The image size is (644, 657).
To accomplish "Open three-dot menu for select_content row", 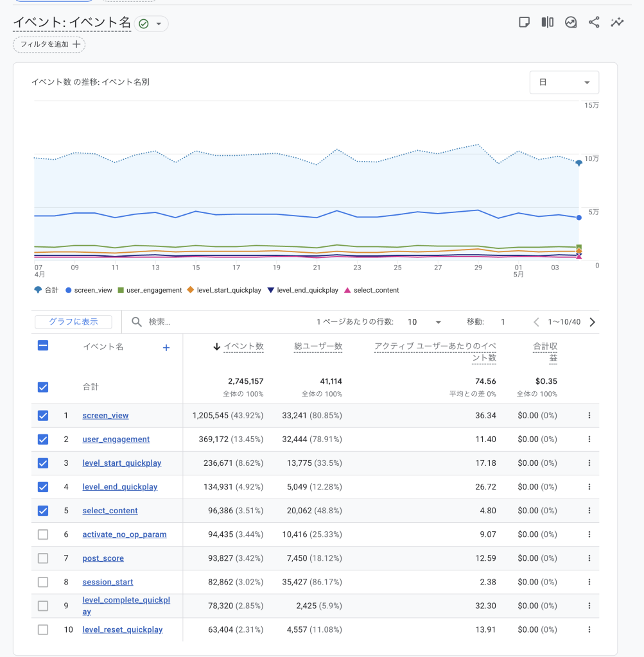I will click(589, 510).
